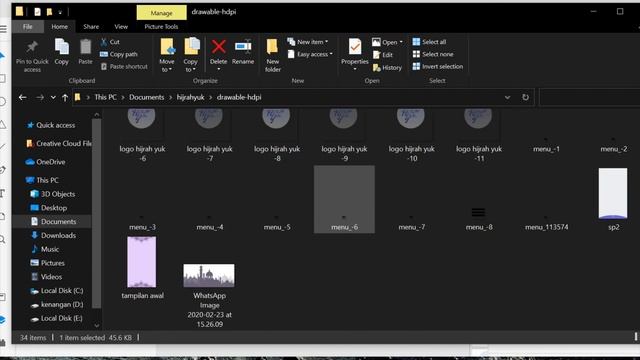Open 3D Objects in sidebar

(53, 194)
